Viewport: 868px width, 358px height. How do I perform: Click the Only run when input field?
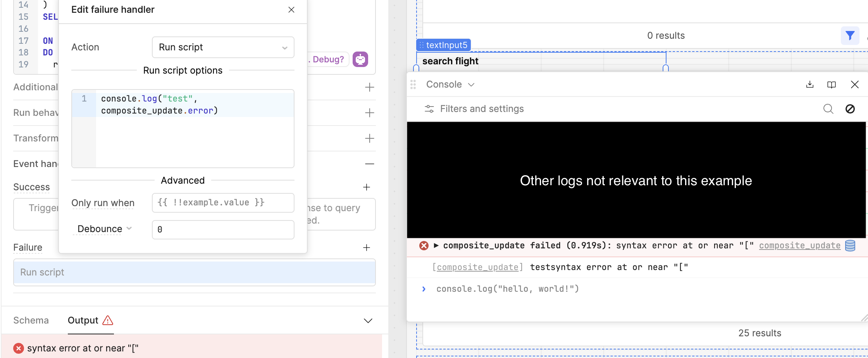coord(223,203)
